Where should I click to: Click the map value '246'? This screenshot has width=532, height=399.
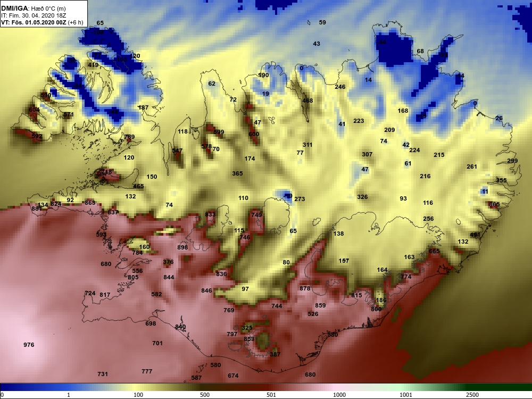point(340,87)
